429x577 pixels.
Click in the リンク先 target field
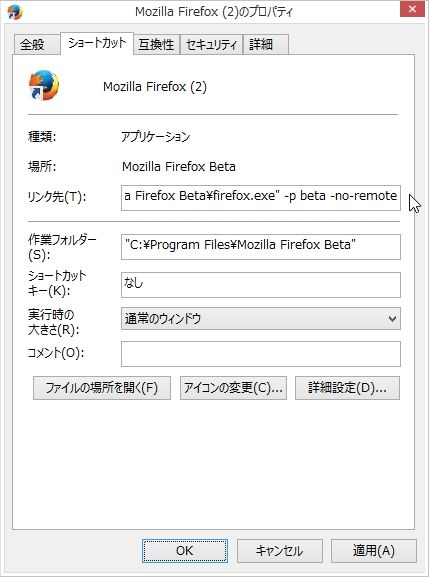tap(260, 198)
